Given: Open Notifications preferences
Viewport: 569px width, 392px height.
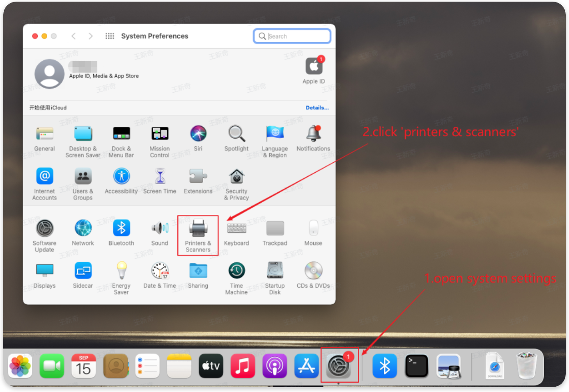Looking at the screenshot, I should (x=314, y=134).
